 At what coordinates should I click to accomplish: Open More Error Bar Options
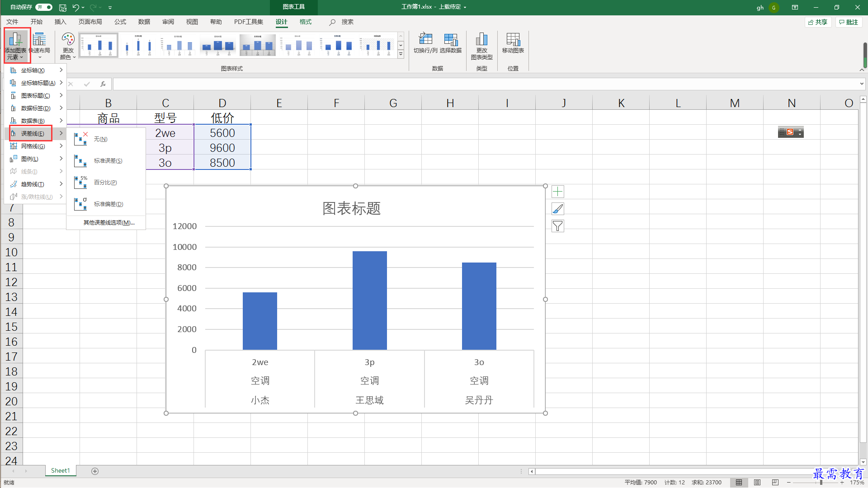[108, 223]
